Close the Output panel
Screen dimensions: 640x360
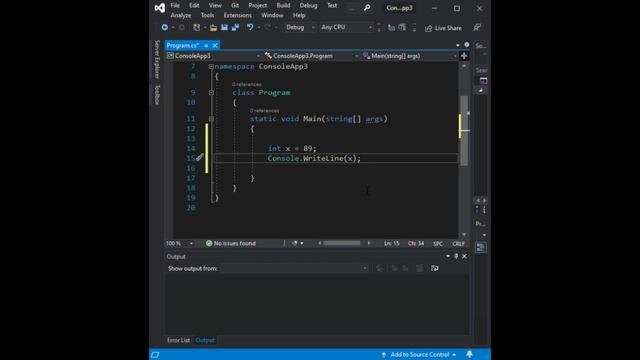(x=464, y=256)
